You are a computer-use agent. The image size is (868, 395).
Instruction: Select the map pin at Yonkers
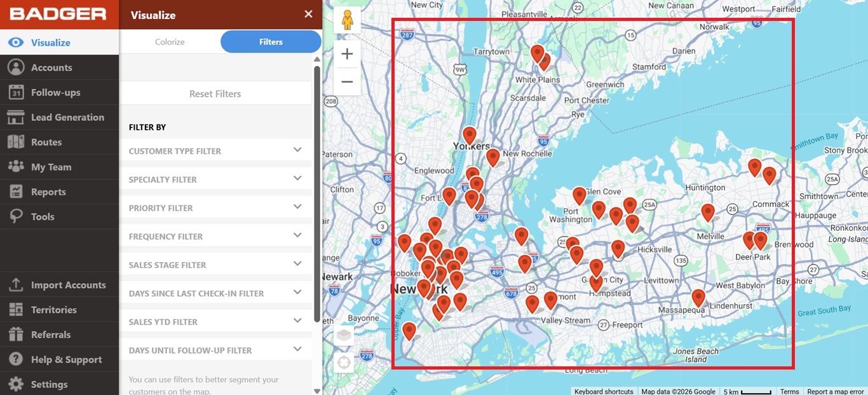[469, 135]
